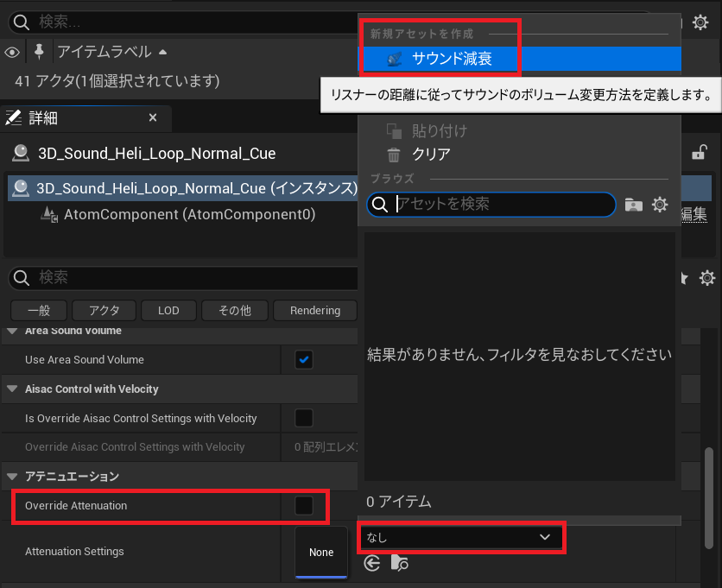The image size is (722, 588).
Task: Browse to asset in content browser icon
Action: click(399, 563)
